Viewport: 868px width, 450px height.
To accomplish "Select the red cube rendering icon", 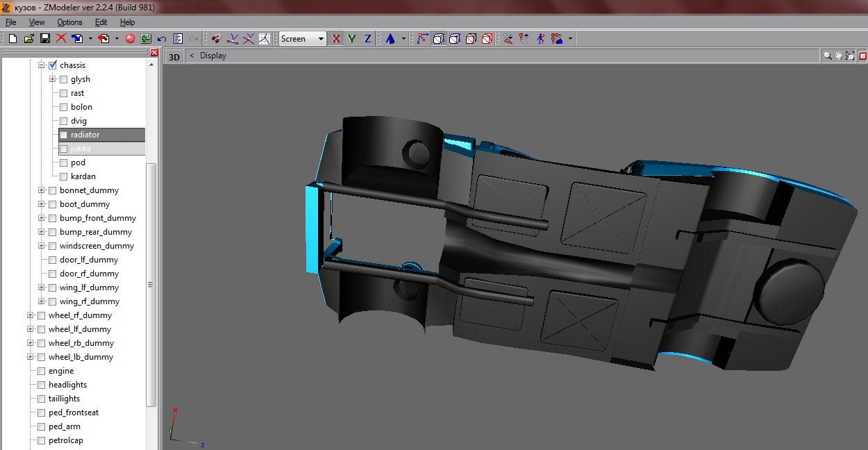I will click(487, 39).
